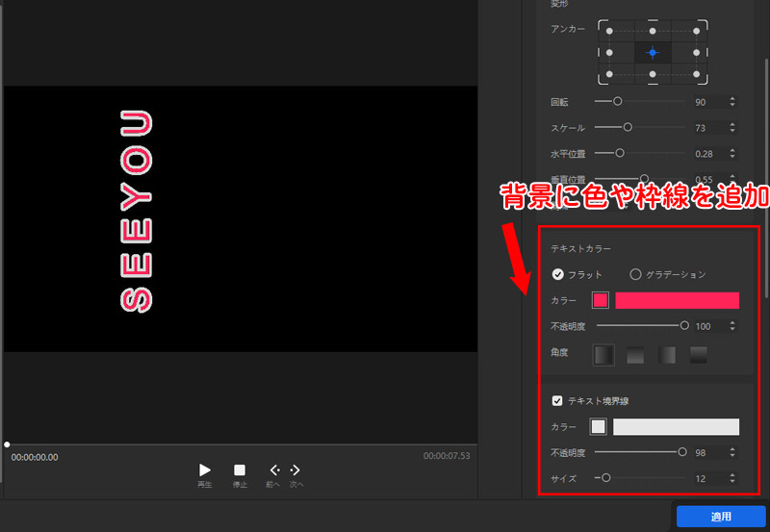770x532 pixels.
Task: Click the border opacity stepper arrows
Action: click(x=732, y=452)
